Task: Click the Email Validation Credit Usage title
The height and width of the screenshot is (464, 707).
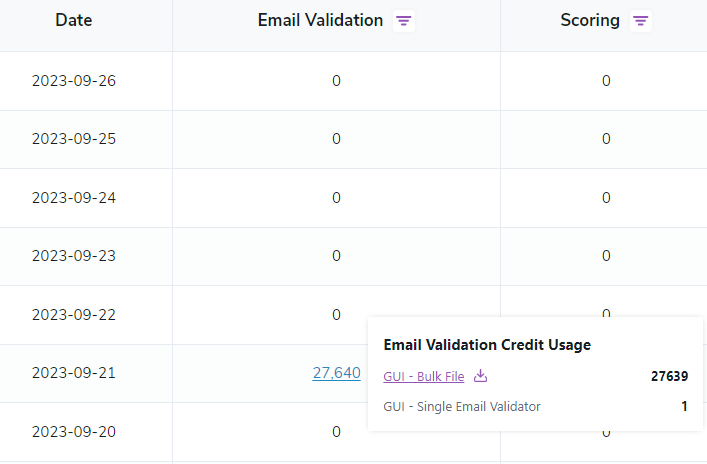Action: [x=487, y=345]
